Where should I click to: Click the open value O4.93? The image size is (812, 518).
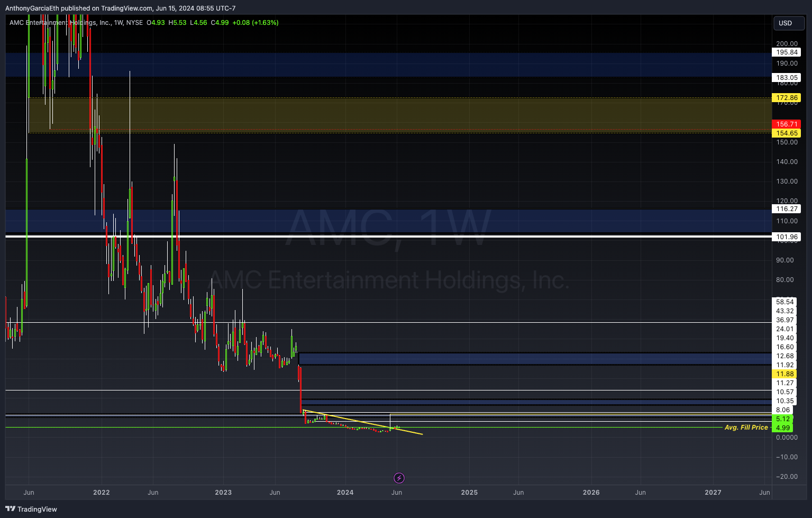[x=156, y=23]
